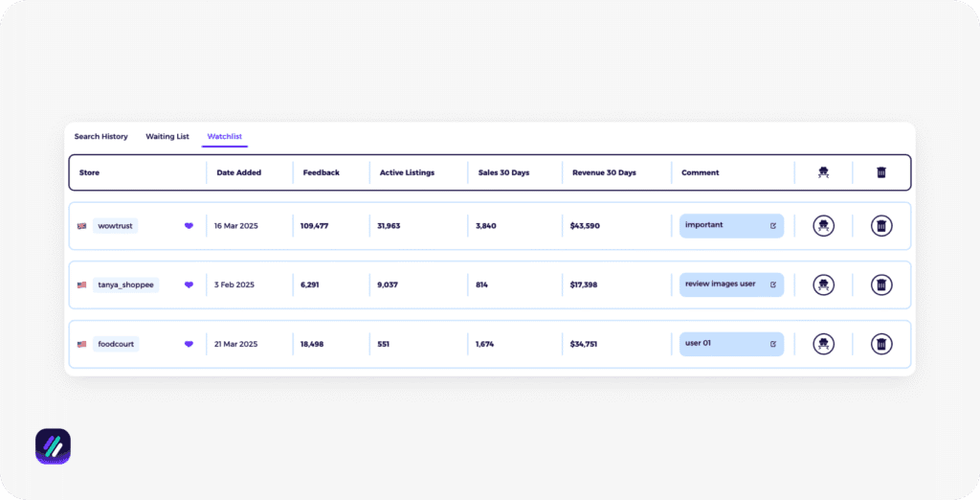Click sales value '814'
Viewport: 980px width, 500px height.
(481, 284)
